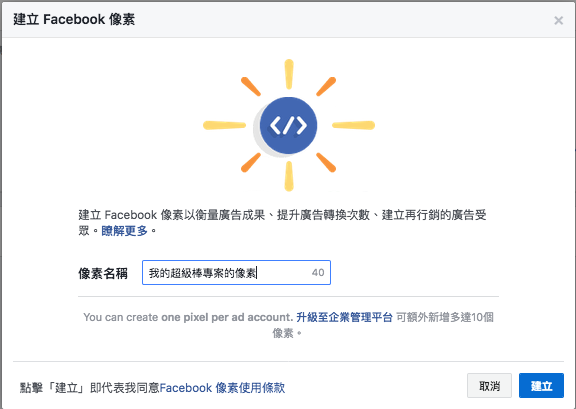
Task: Focus the 像素名稱 text field
Action: (x=236, y=273)
